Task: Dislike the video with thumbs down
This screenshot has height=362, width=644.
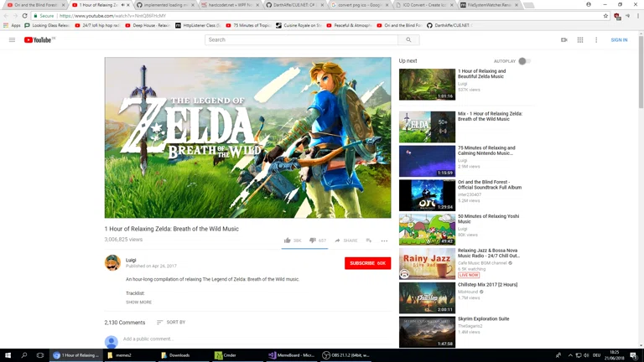Action: (313, 240)
